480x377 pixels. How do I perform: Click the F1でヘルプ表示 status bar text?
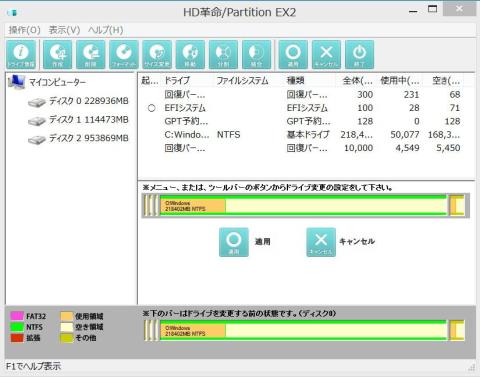coord(33,366)
